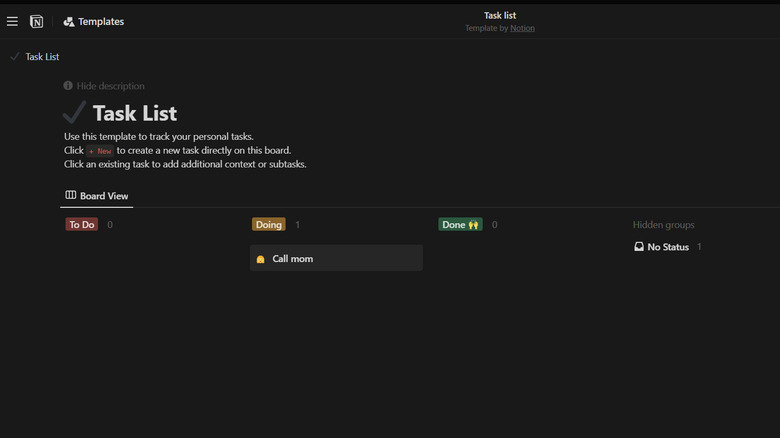The image size is (780, 438).
Task: Click 'Click an existing task' description line
Action: (x=185, y=164)
